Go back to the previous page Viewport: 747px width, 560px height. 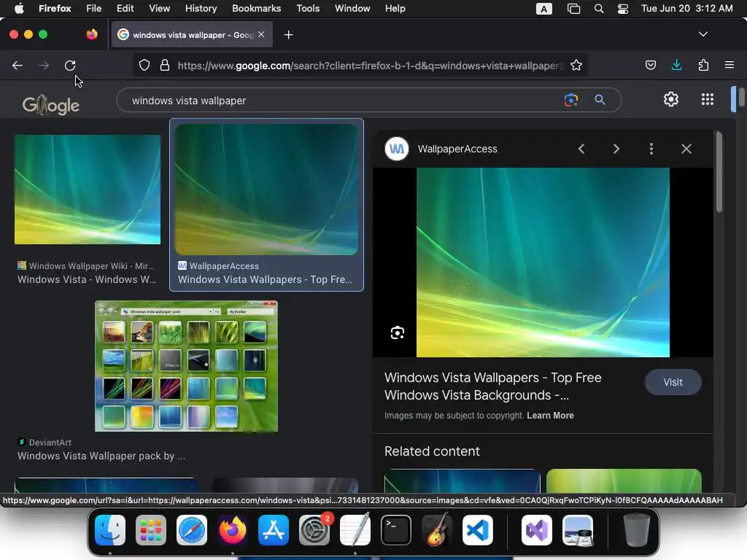click(x=18, y=65)
